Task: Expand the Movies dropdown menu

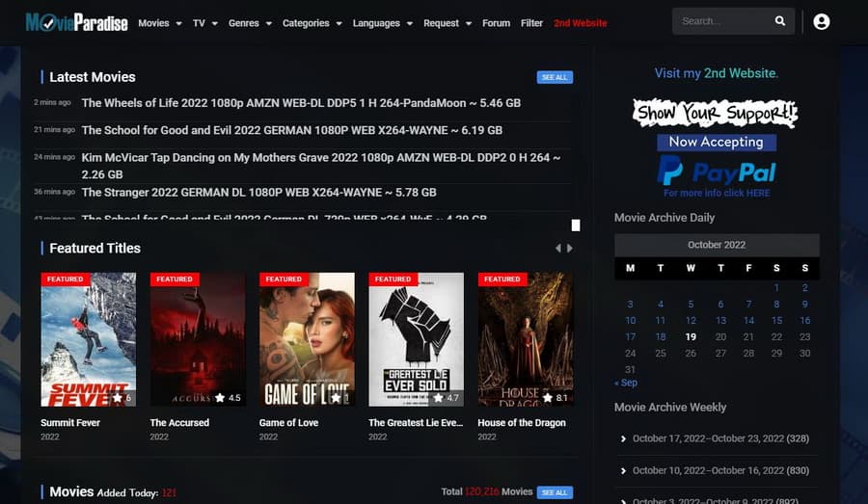Action: (160, 23)
